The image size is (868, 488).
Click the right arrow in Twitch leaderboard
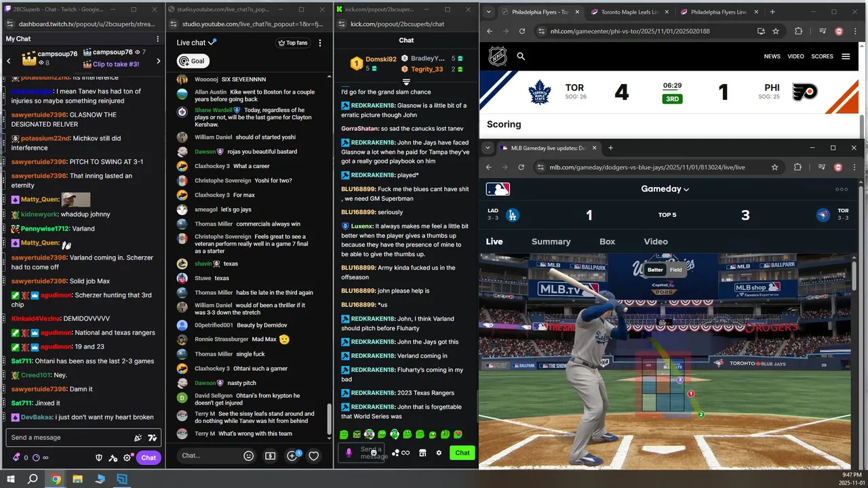coord(159,61)
